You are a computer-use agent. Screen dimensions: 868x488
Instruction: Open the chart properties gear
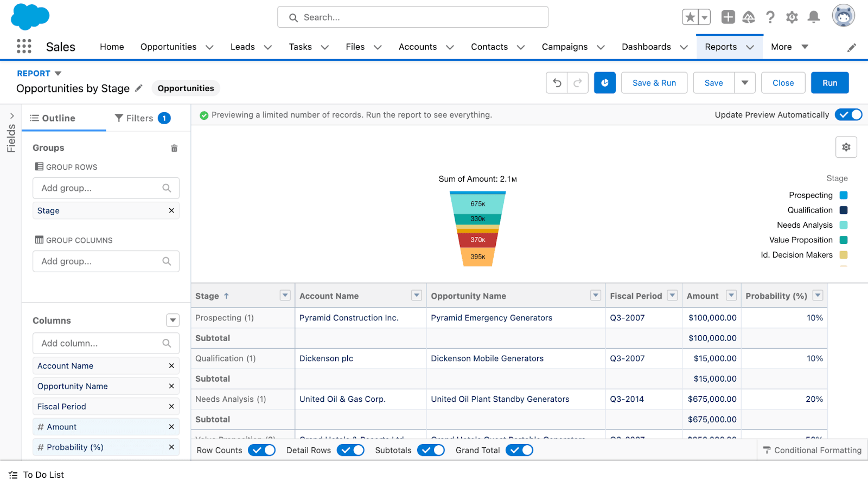(x=846, y=147)
